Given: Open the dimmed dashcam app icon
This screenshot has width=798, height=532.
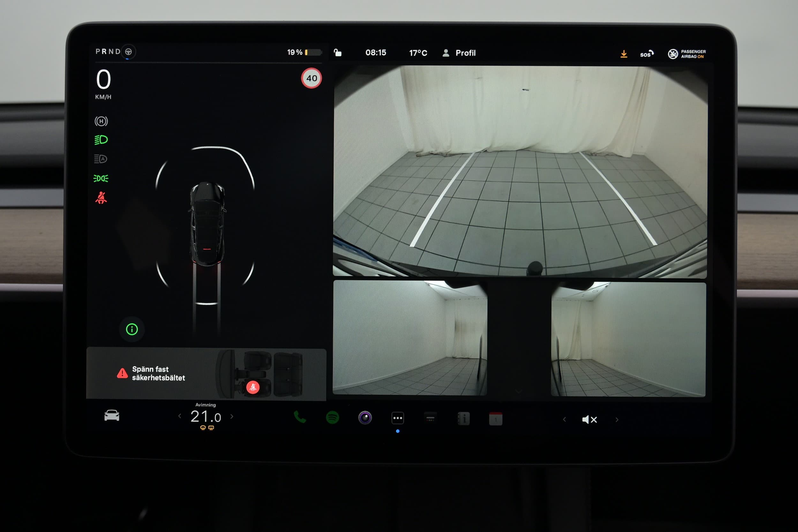Looking at the screenshot, I should coord(430,418).
